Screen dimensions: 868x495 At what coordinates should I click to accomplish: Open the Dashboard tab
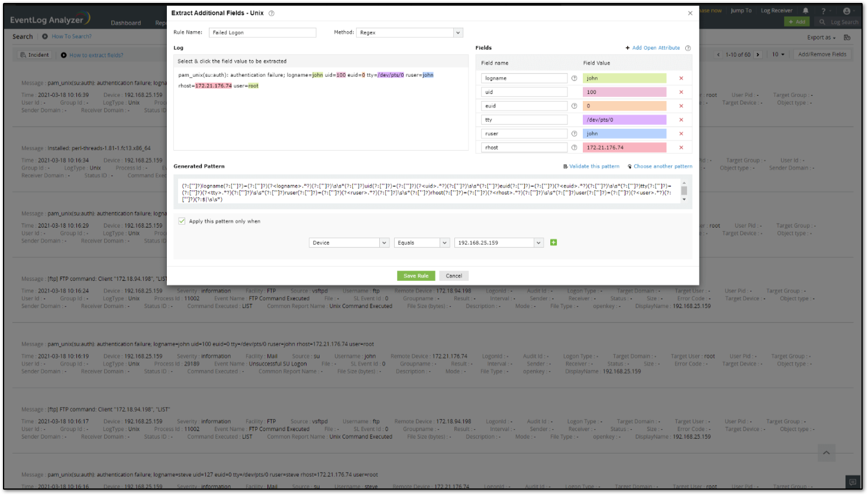tap(126, 23)
